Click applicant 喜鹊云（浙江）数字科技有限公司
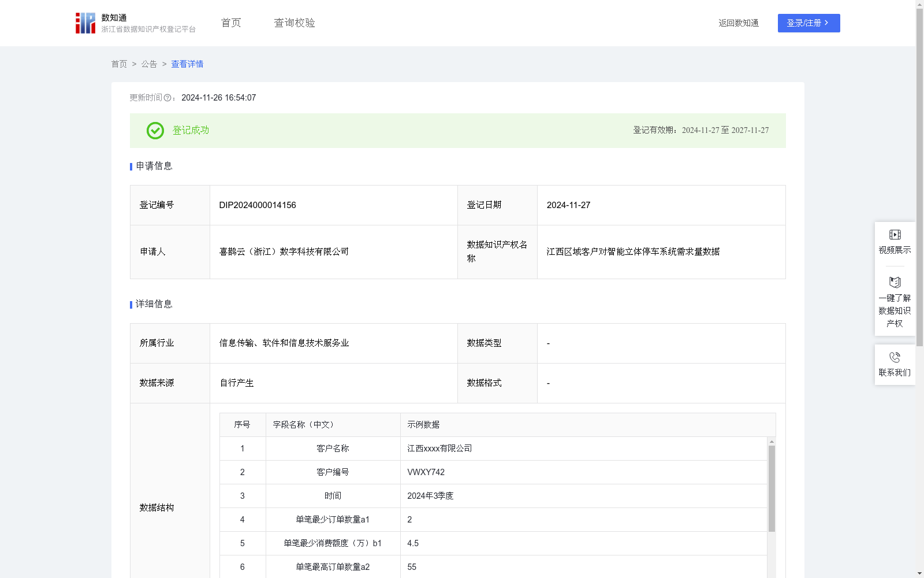Image resolution: width=924 pixels, height=578 pixels. [x=284, y=252]
